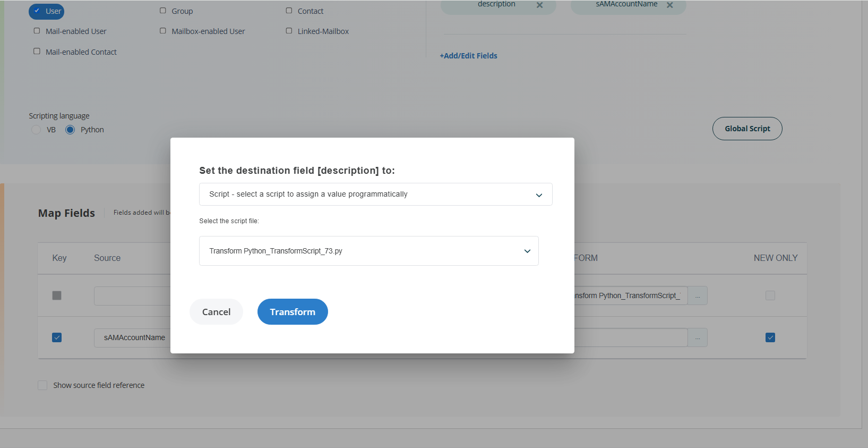Uncheck New Only for sAMAccountName row

[770, 337]
